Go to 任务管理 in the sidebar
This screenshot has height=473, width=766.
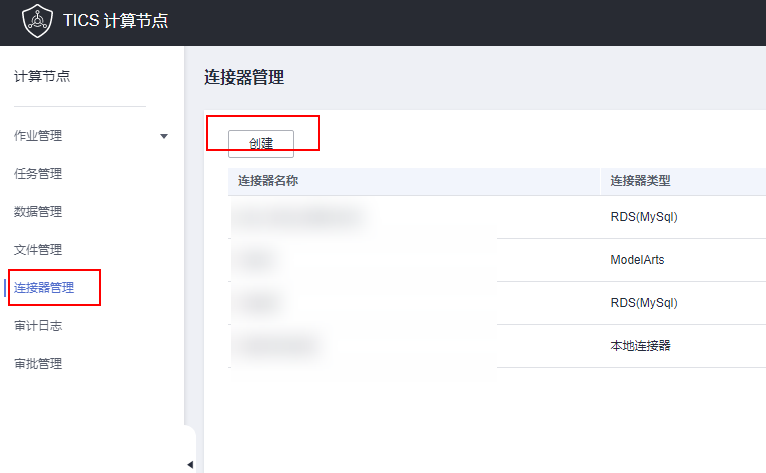click(x=38, y=174)
